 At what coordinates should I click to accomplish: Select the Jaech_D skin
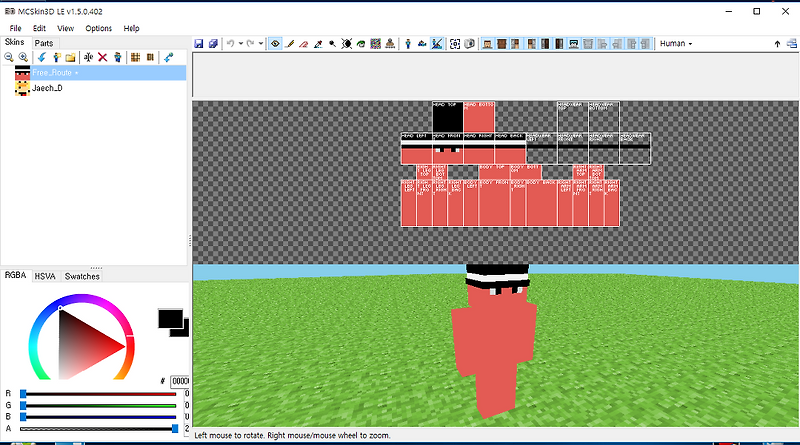pos(47,88)
